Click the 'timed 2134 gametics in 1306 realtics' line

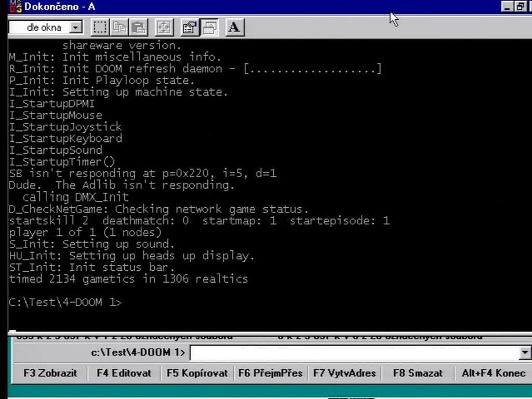point(128,279)
